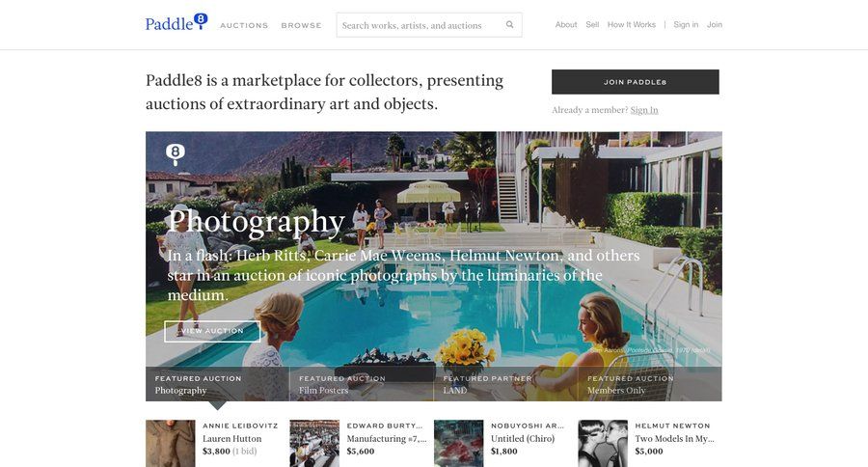Image resolution: width=868 pixels, height=467 pixels.
Task: Open the About page link
Action: (566, 24)
